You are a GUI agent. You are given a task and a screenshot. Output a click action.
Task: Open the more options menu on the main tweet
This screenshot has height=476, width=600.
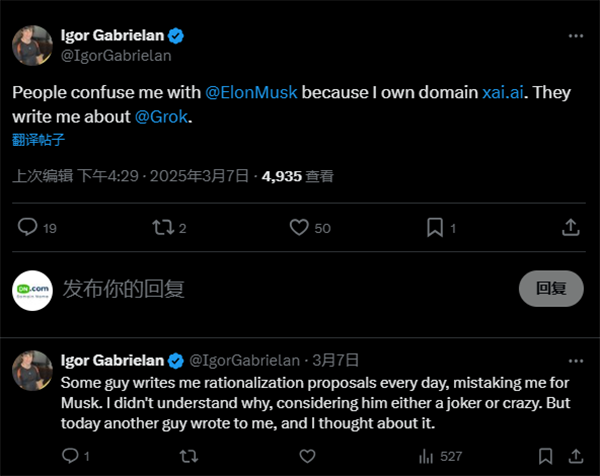coord(575,36)
